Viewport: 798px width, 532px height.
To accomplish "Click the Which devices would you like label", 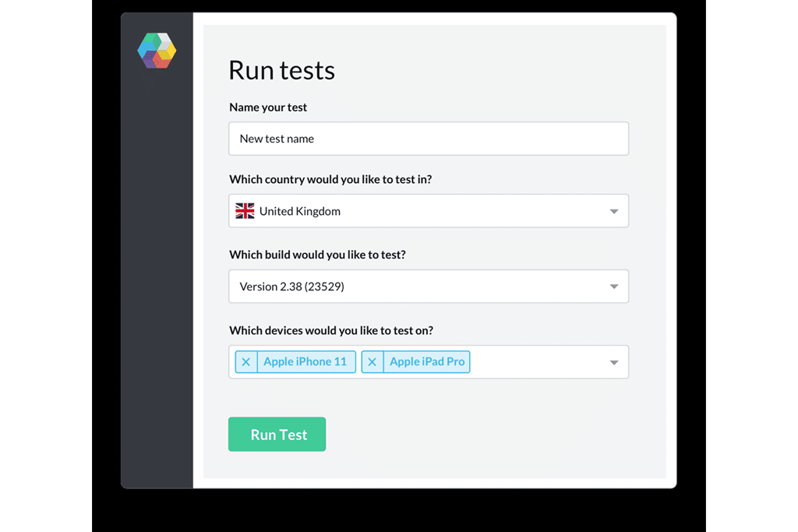I will pyautogui.click(x=331, y=330).
